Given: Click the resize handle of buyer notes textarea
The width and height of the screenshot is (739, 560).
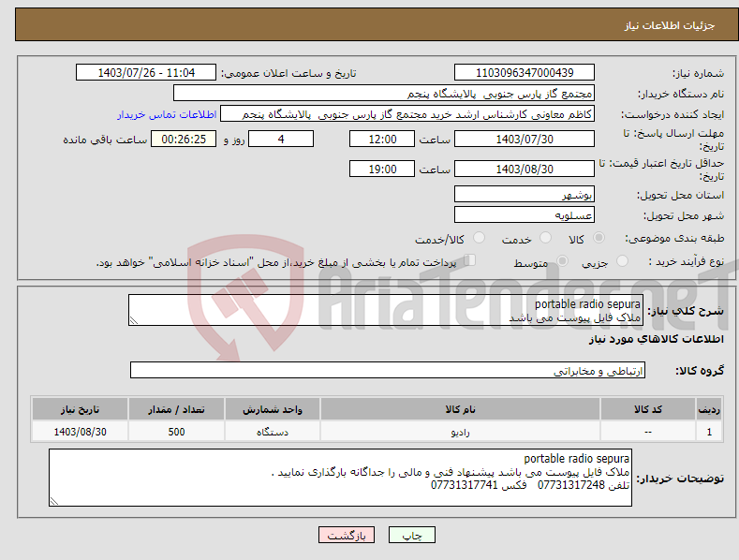Looking at the screenshot, I should tap(54, 501).
